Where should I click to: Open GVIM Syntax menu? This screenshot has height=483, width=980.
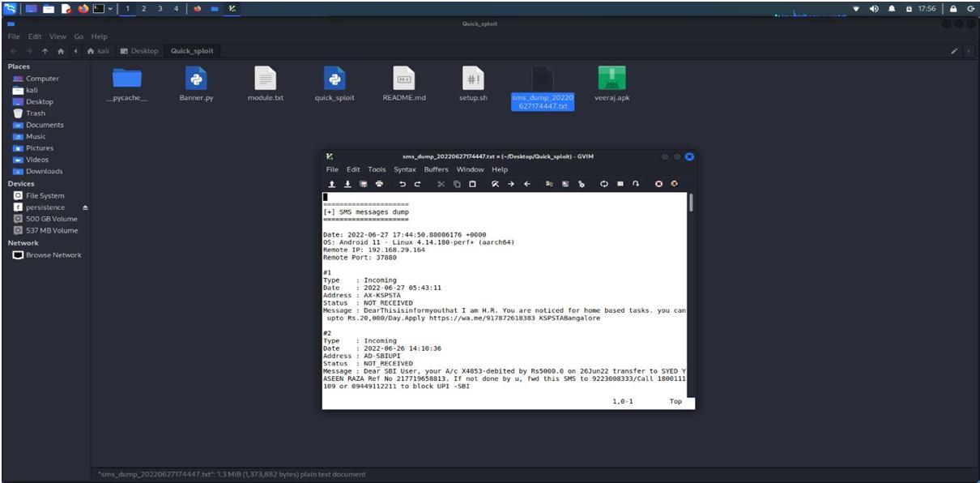(x=405, y=169)
